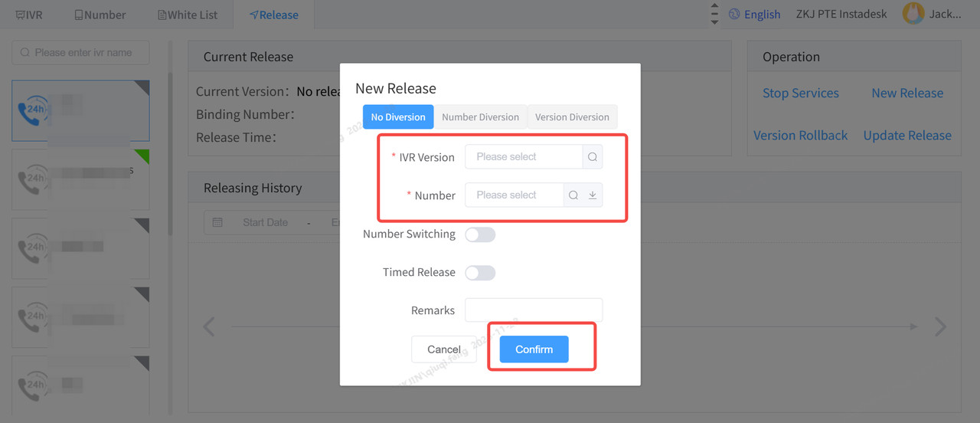
Task: Click the calendar icon beside Start Date
Action: (x=217, y=222)
